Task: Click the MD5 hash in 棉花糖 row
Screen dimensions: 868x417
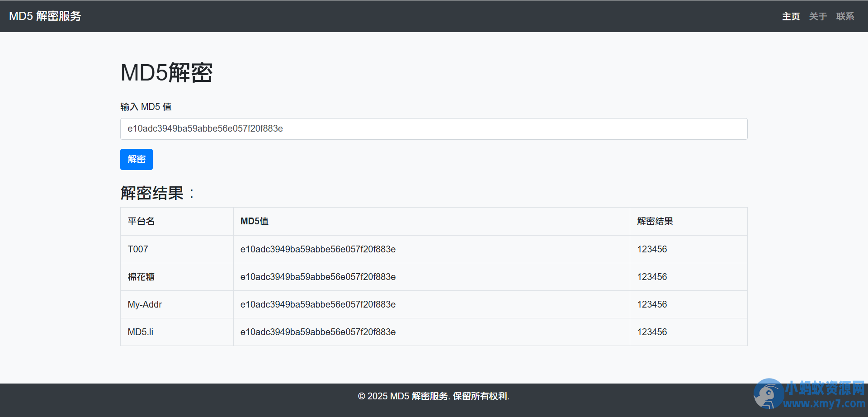Action: pyautogui.click(x=318, y=277)
